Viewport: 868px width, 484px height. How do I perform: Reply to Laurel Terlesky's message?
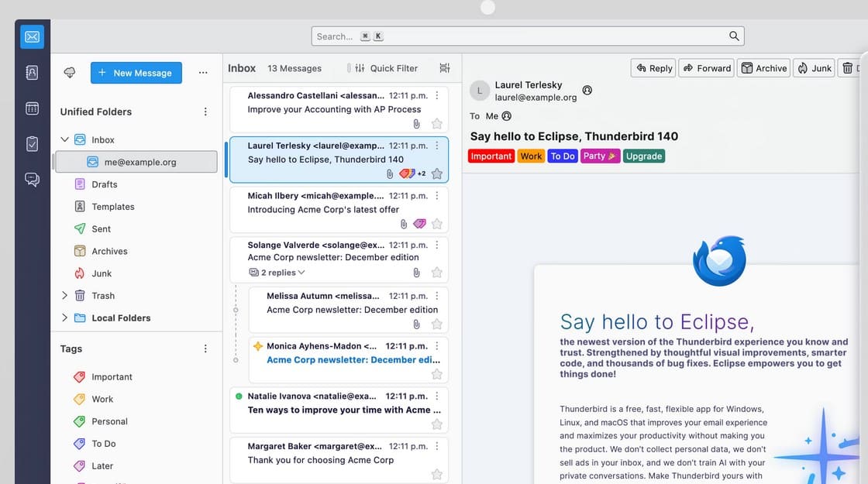point(653,68)
